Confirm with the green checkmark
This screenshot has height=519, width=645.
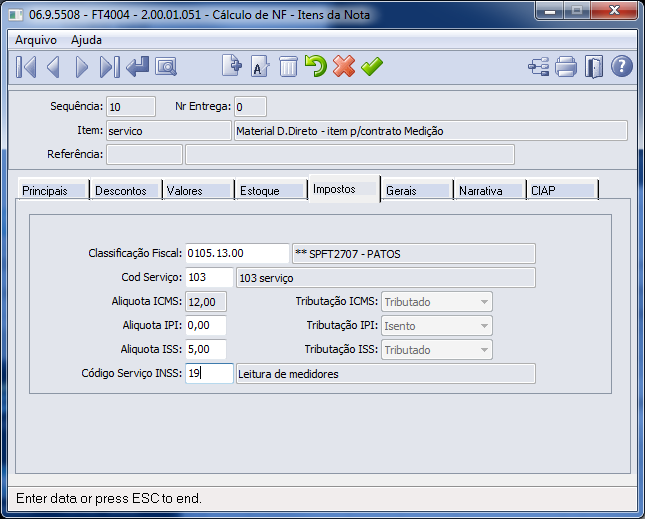pos(372,67)
